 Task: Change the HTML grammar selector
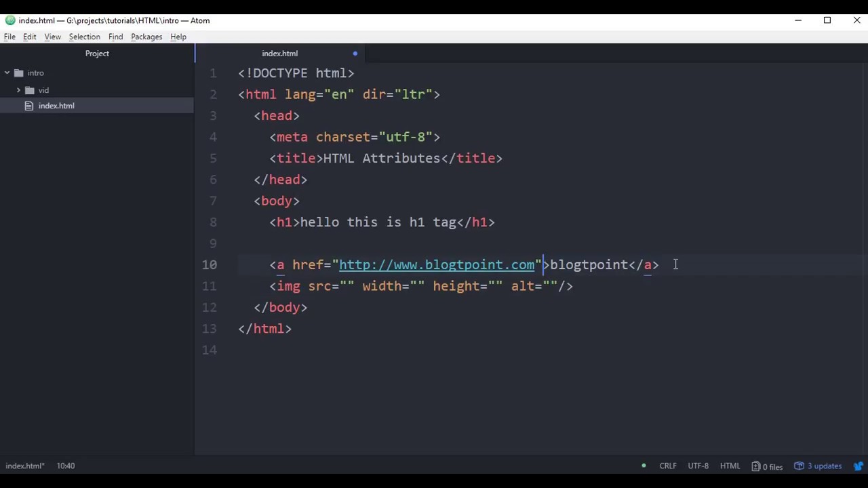[730, 466]
